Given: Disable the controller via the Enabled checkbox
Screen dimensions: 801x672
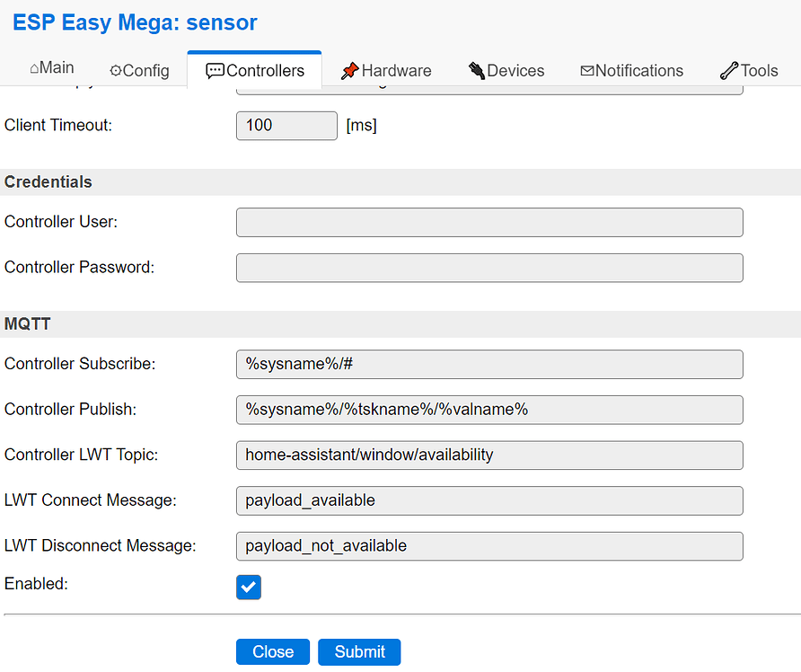Looking at the screenshot, I should tap(249, 587).
